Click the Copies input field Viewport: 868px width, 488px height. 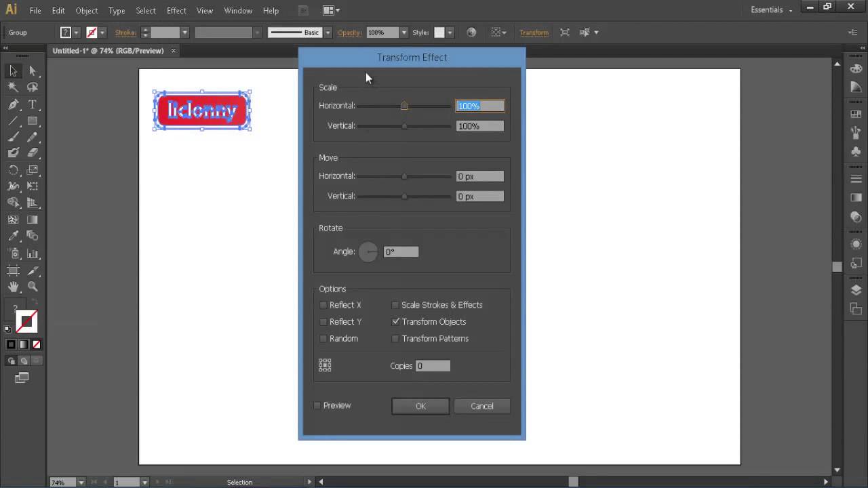click(x=433, y=366)
